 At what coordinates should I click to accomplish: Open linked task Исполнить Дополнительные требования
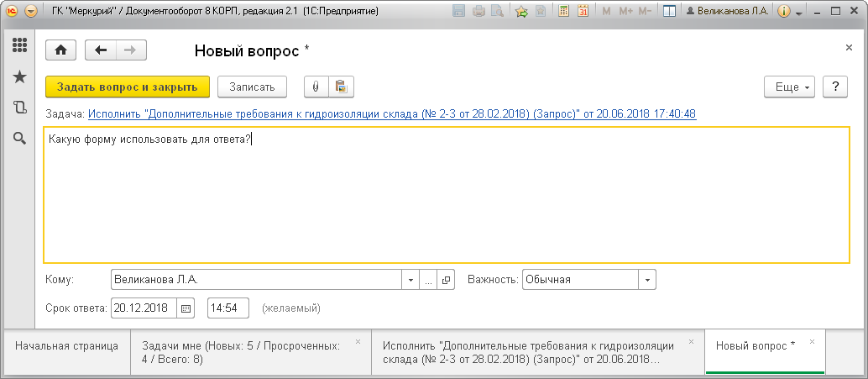pos(392,114)
